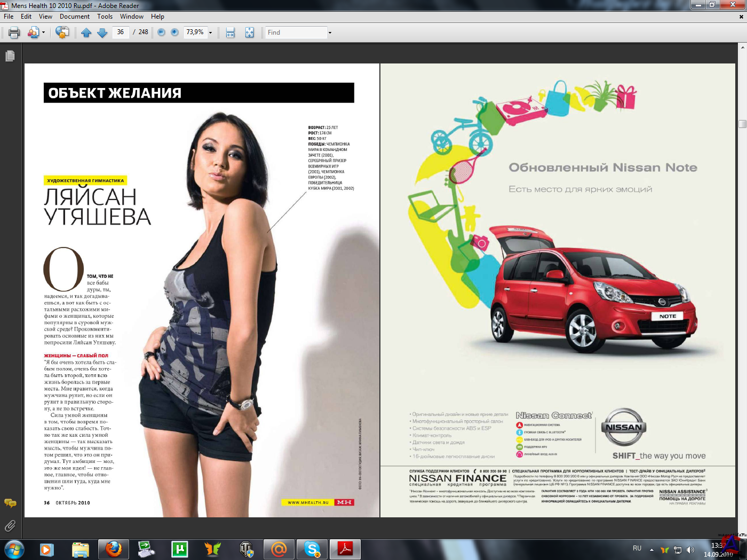Open the collaborate people dropdown arrow
The image size is (747, 560).
click(43, 33)
